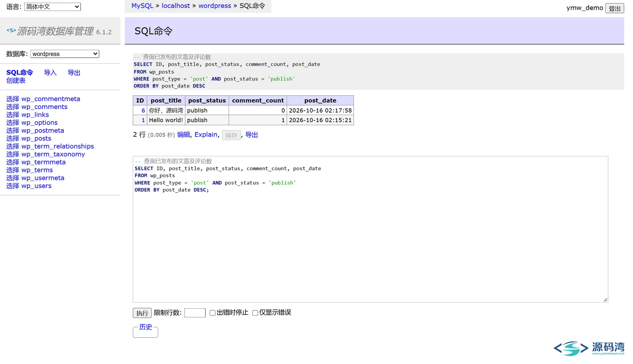Image resolution: width=633 pixels, height=364 pixels.
Task: Select the wp_postmeta table data
Action: point(13,130)
